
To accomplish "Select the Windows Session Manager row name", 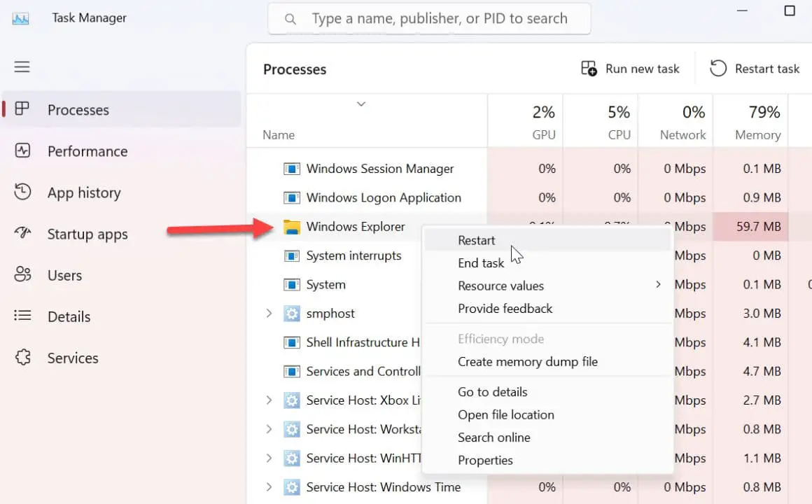I will click(379, 169).
